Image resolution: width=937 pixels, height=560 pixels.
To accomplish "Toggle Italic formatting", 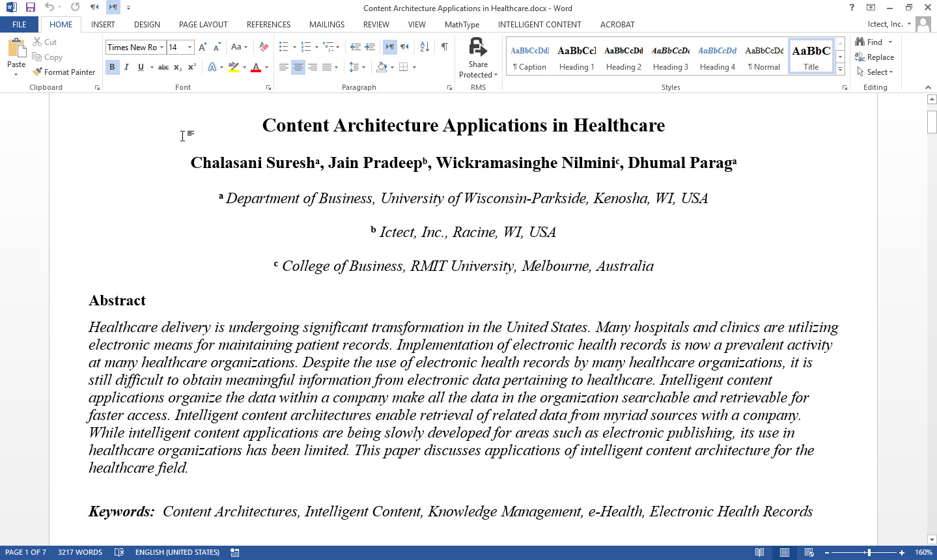I will coord(126,67).
